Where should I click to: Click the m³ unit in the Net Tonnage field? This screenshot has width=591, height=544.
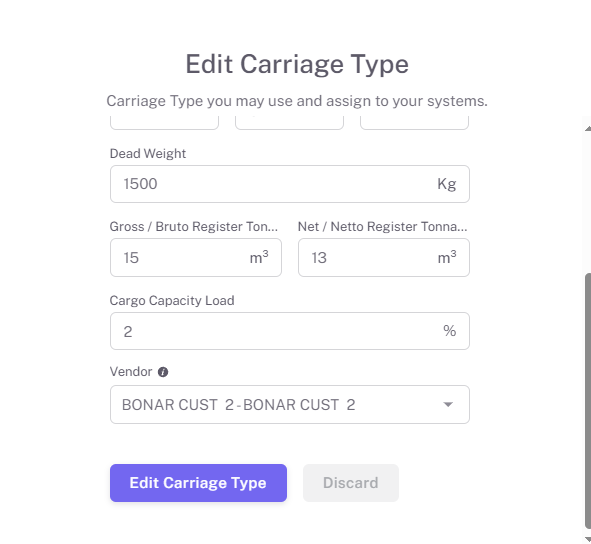pos(447,257)
